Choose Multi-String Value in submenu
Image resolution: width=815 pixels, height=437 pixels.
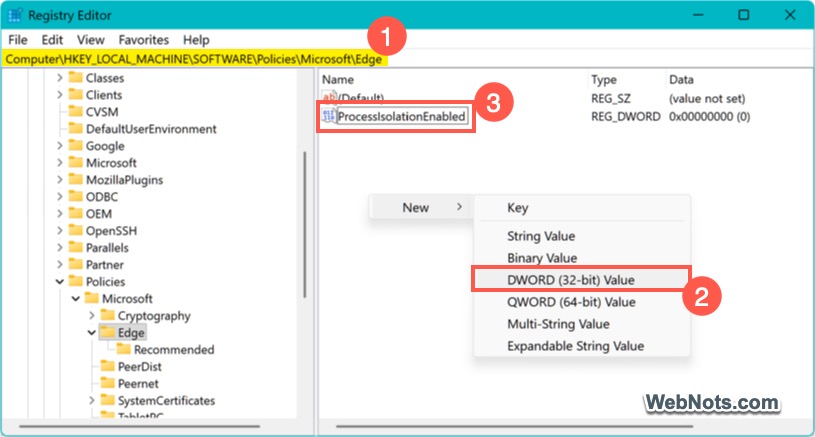[582, 324]
